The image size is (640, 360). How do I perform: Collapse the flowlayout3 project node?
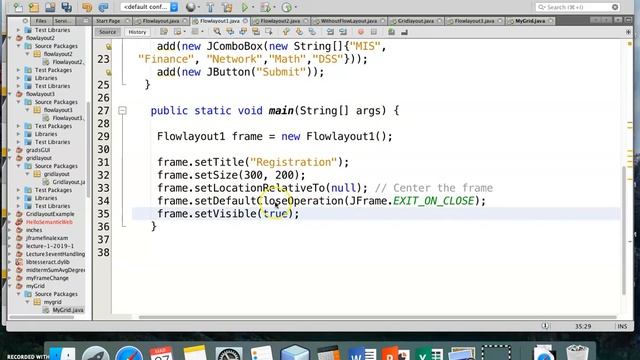coord(10,94)
